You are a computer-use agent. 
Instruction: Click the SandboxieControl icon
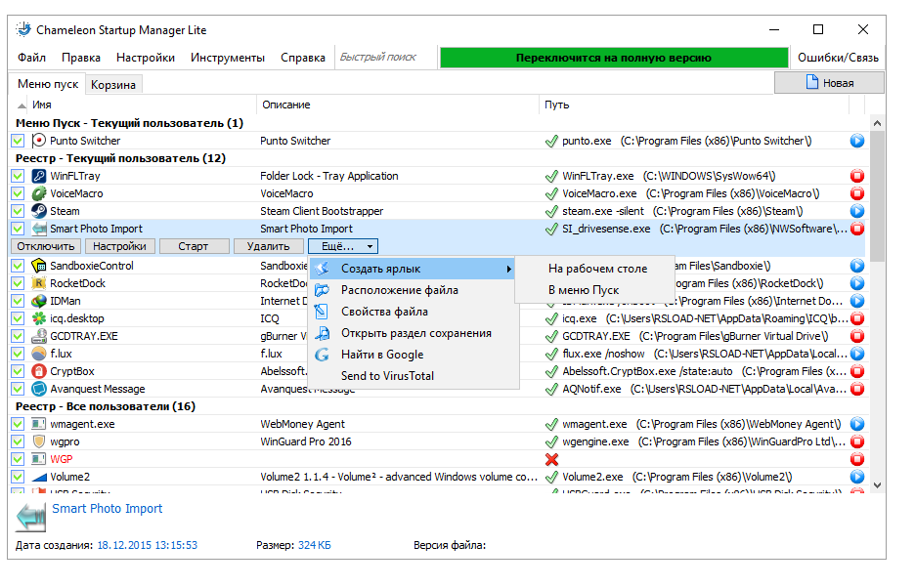point(38,266)
